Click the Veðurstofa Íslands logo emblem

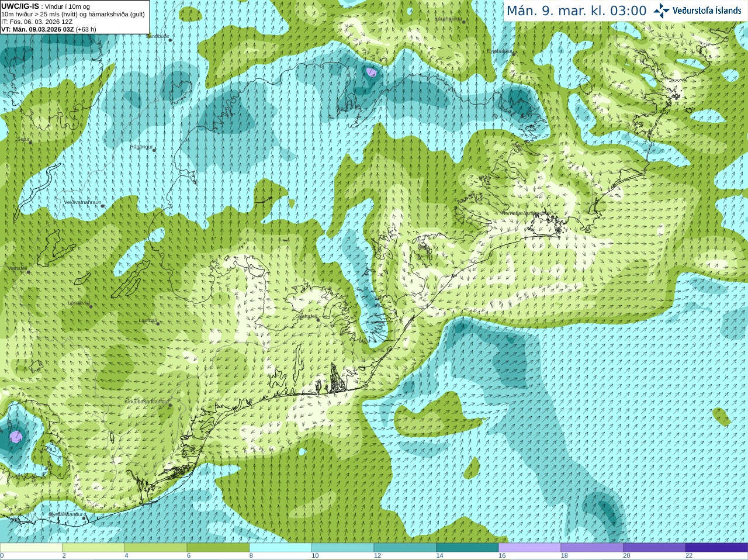(662, 11)
